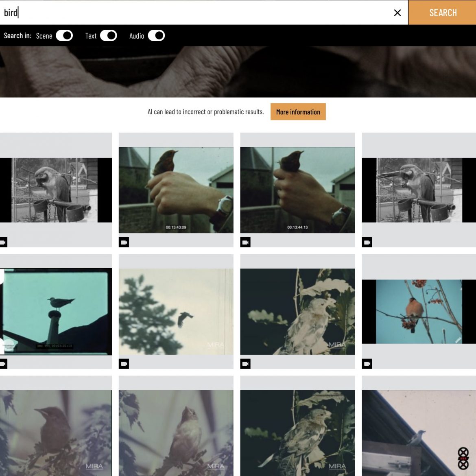Image resolution: width=476 pixels, height=476 pixels.
Task: Open the More information page about AI results
Action: (298, 111)
